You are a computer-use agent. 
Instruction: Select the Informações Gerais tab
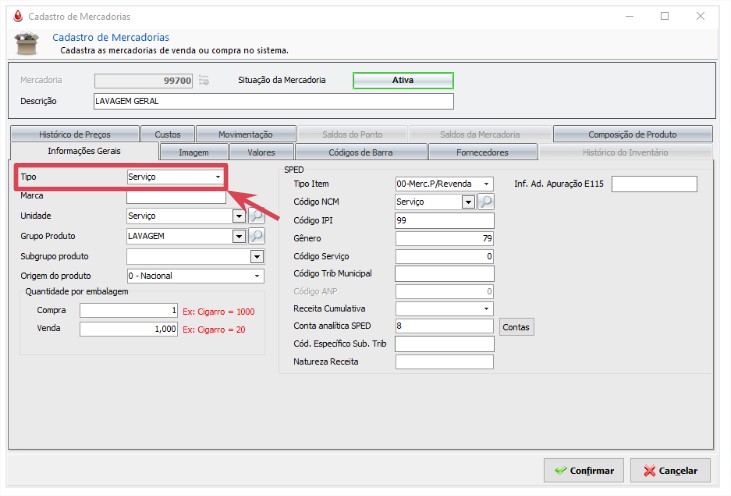coord(84,151)
